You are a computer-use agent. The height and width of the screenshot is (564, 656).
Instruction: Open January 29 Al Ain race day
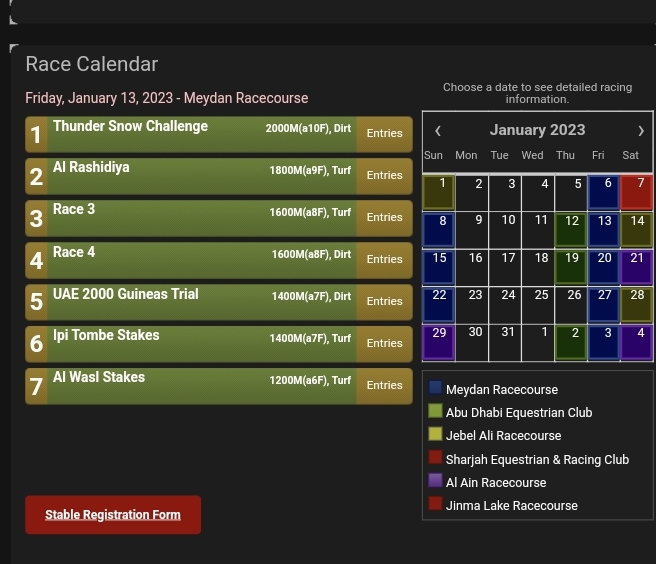tap(438, 342)
